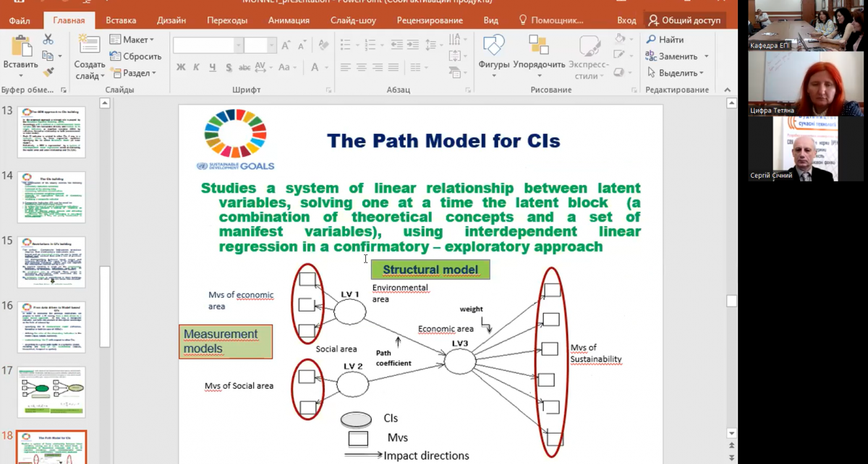Viewport: 868px width, 464px height.
Task: Toggle bold (Ж) formatting
Action: pos(181,67)
